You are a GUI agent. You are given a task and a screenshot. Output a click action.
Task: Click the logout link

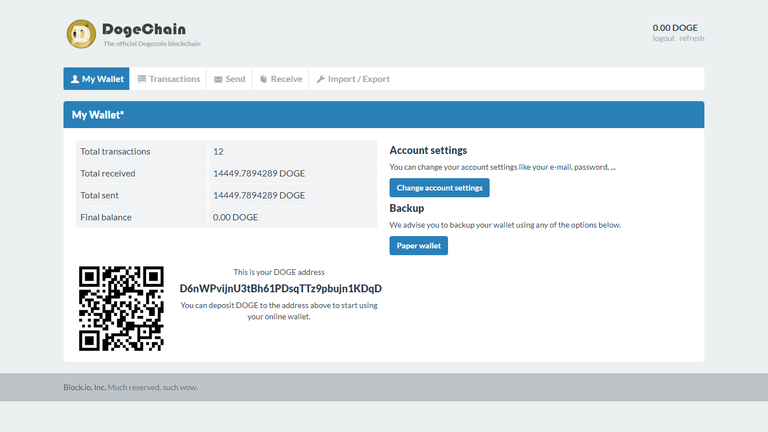[x=664, y=38]
